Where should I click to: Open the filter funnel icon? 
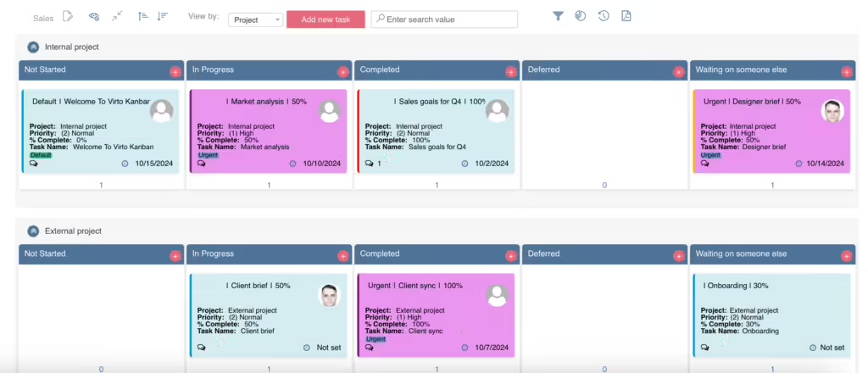pos(558,16)
